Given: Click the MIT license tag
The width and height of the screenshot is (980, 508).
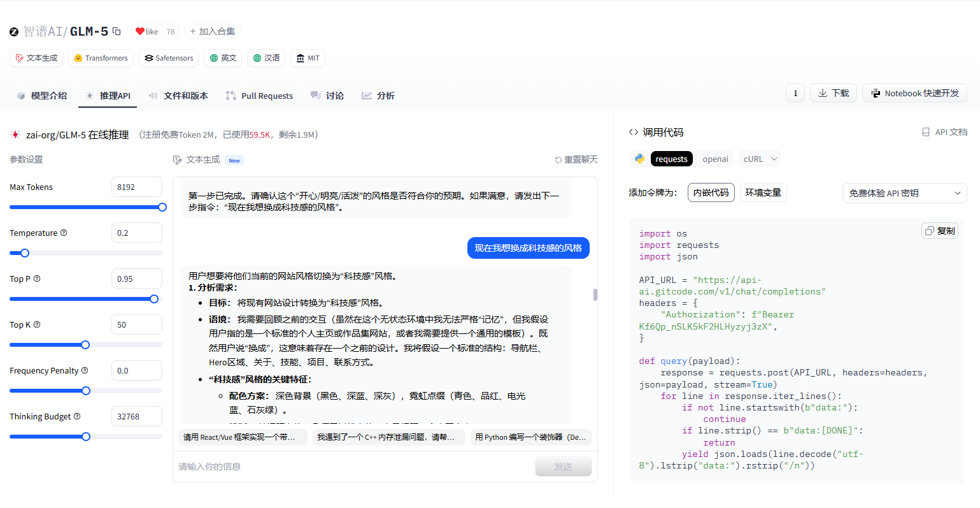Looking at the screenshot, I should point(308,58).
